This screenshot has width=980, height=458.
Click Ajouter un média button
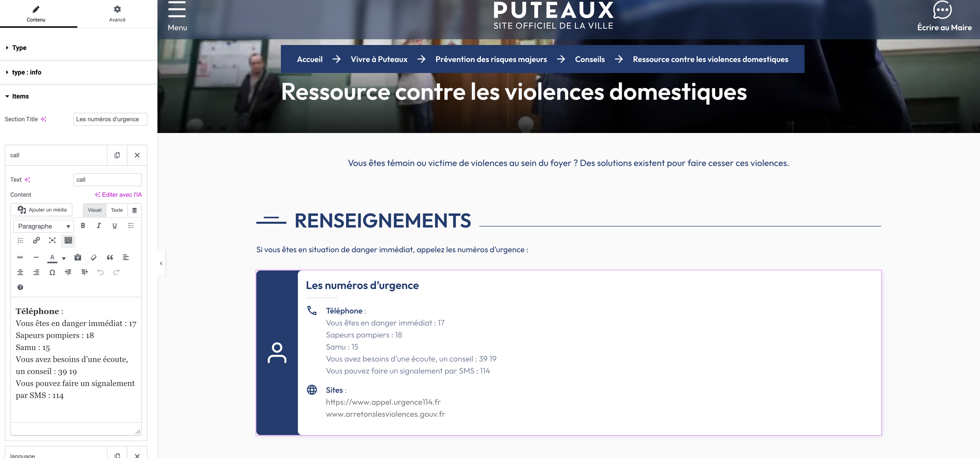[42, 210]
